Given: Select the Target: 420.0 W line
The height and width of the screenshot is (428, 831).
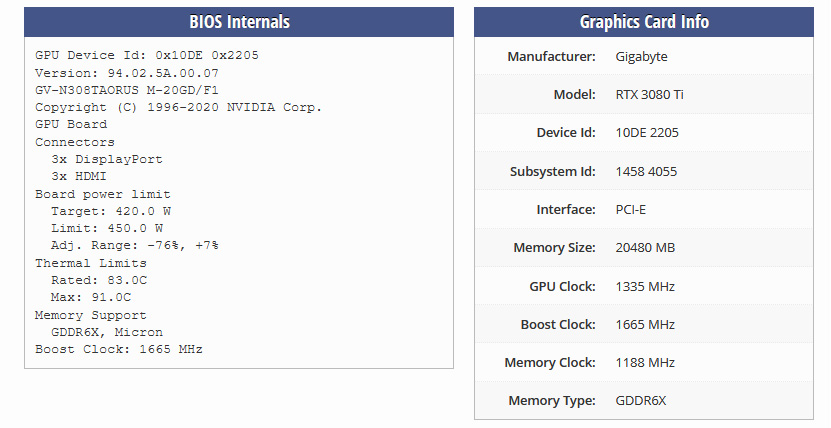Looking at the screenshot, I should pyautogui.click(x=111, y=211).
